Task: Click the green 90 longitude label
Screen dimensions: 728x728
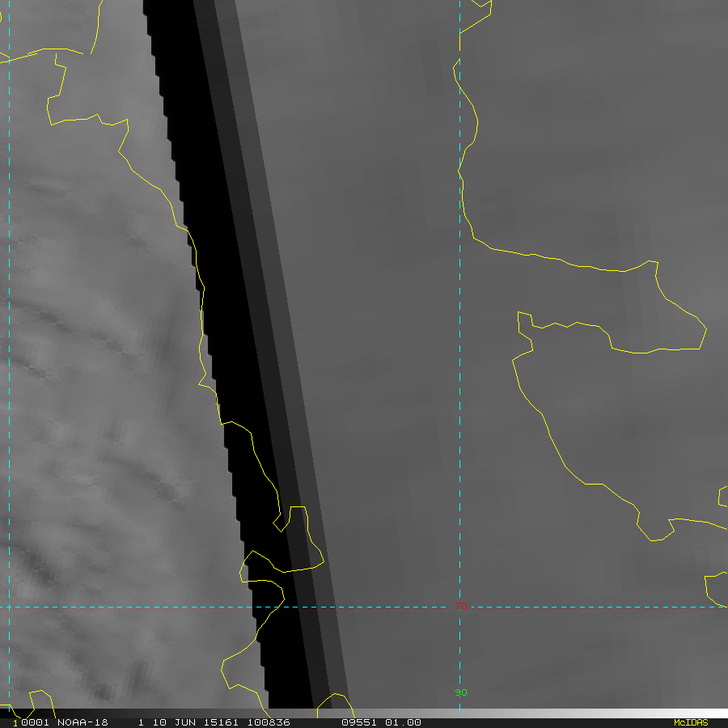Action: coord(461,692)
